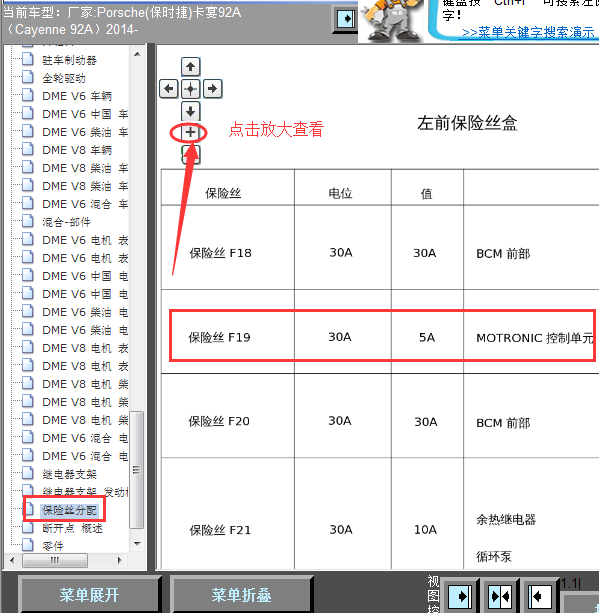Image resolution: width=599 pixels, height=613 pixels.
Task: Open the DME V6 中国 车 tree item
Action: tap(85, 114)
